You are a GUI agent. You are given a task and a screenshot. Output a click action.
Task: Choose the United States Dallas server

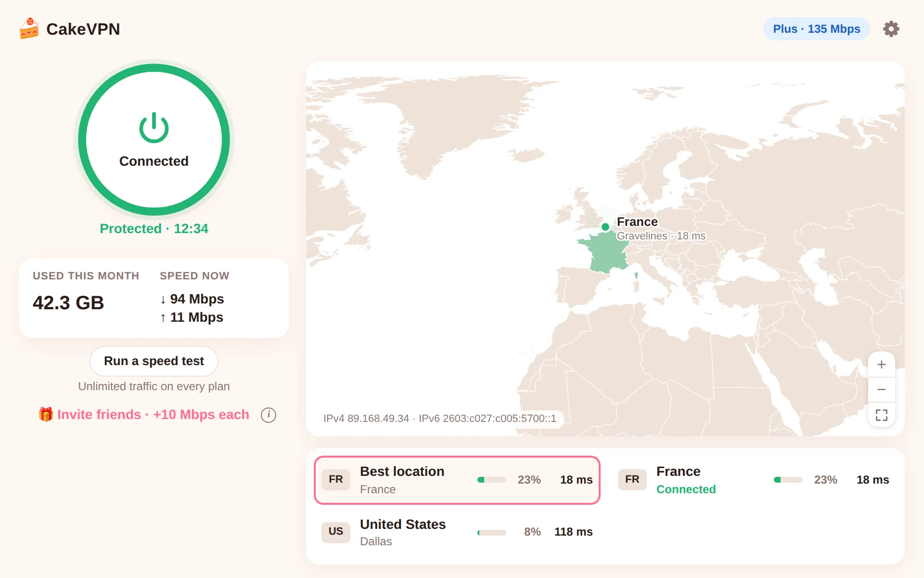[x=457, y=532]
